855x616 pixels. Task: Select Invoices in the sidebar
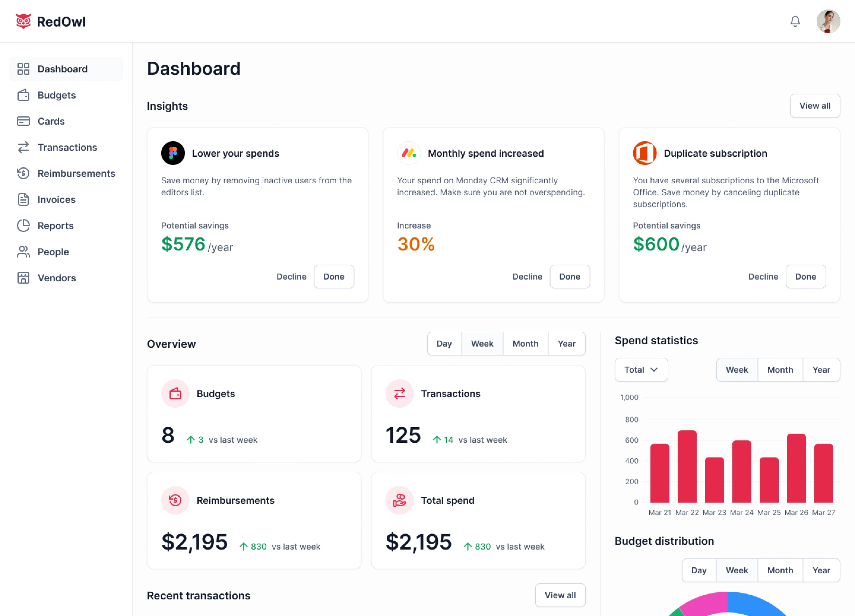(66, 199)
